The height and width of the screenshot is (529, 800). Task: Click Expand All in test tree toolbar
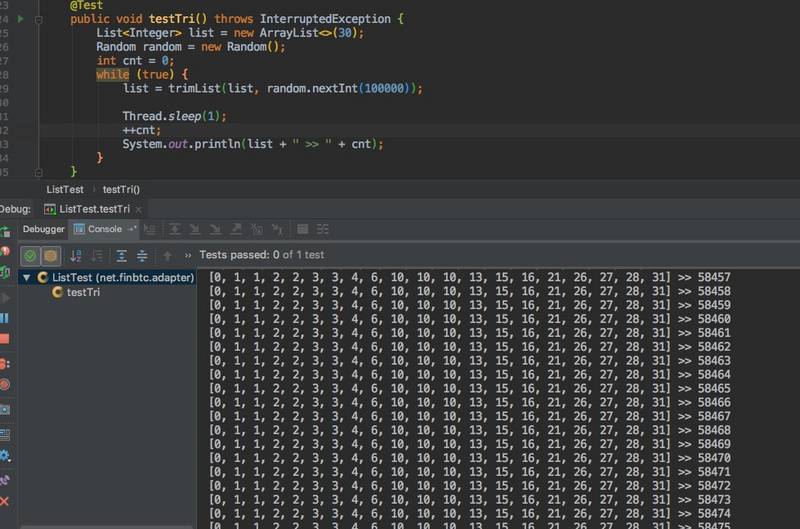[x=122, y=256]
